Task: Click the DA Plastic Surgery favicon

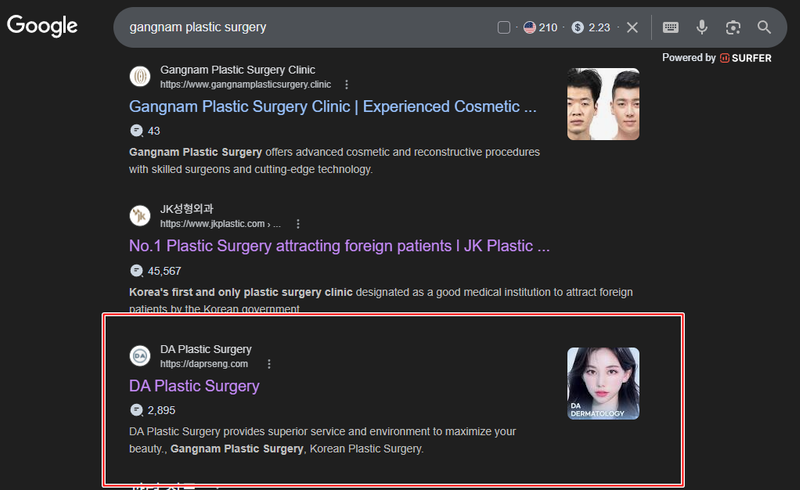Action: pyautogui.click(x=140, y=356)
